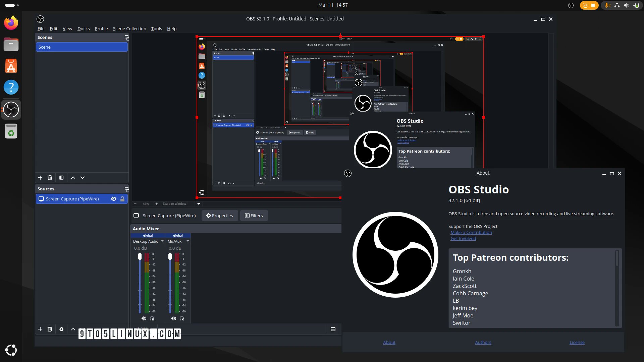Open source properties gear in Sources toolbar

pyautogui.click(x=61, y=329)
